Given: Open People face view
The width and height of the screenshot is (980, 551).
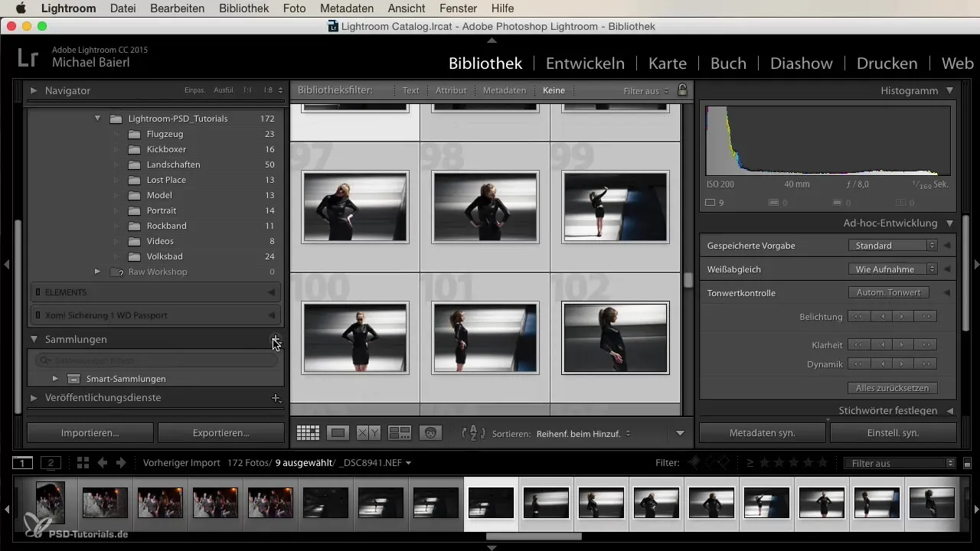Looking at the screenshot, I should [x=431, y=433].
